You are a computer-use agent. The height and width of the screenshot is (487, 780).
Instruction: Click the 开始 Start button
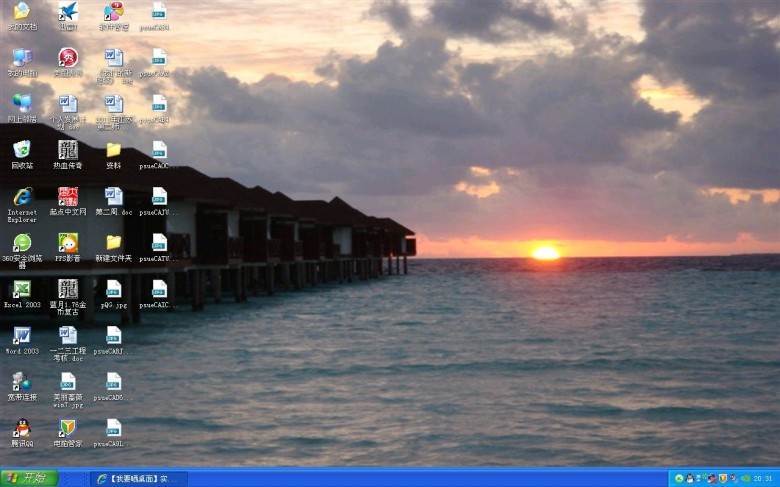click(29, 478)
